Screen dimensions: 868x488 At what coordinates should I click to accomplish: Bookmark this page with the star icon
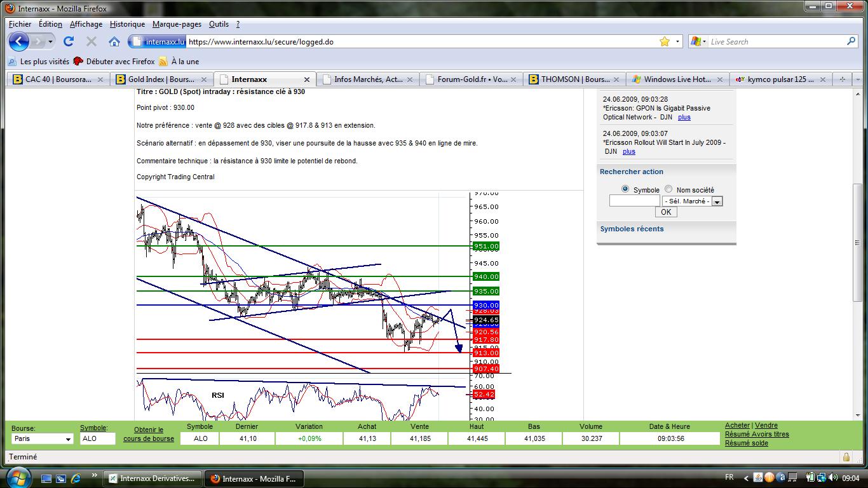[665, 41]
